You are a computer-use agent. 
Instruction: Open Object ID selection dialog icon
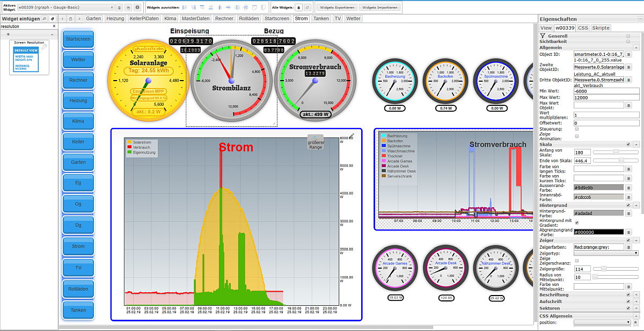click(628, 54)
